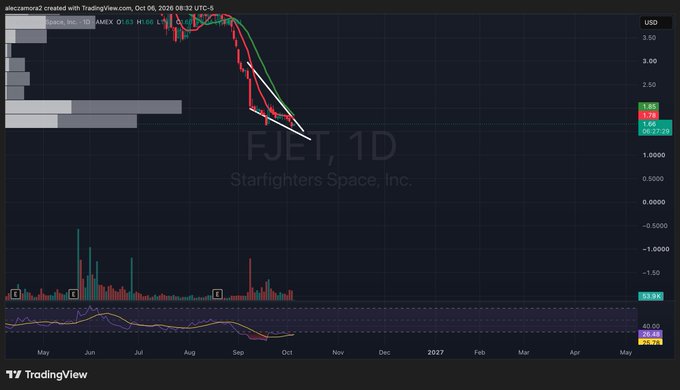Click the earnings E marker near June
This screenshot has height=390, width=680.
point(73,294)
